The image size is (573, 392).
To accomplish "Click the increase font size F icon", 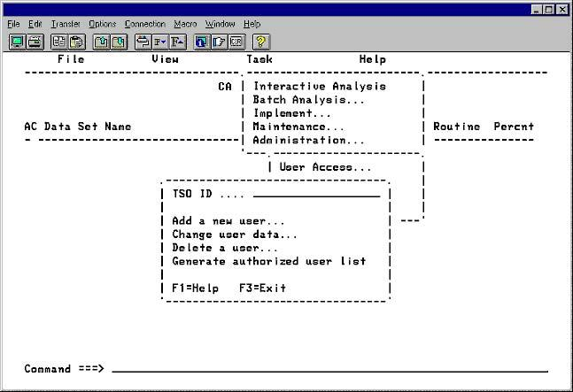I will point(178,42).
